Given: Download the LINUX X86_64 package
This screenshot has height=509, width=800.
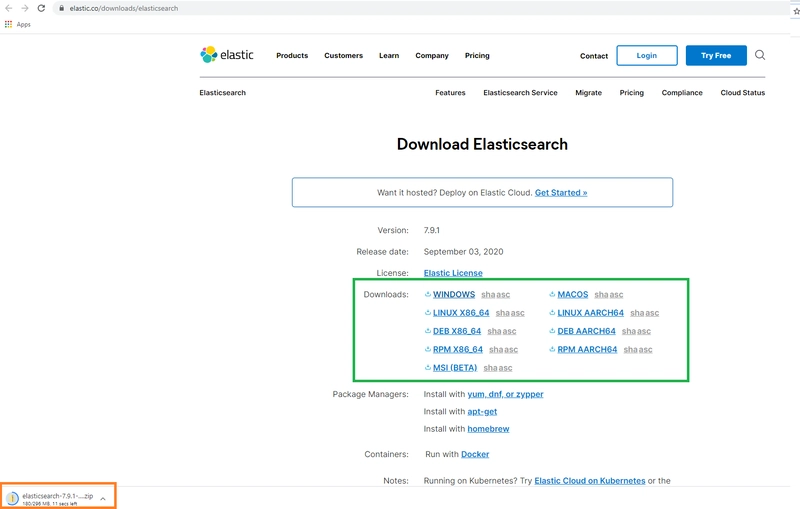Looking at the screenshot, I should click(461, 313).
